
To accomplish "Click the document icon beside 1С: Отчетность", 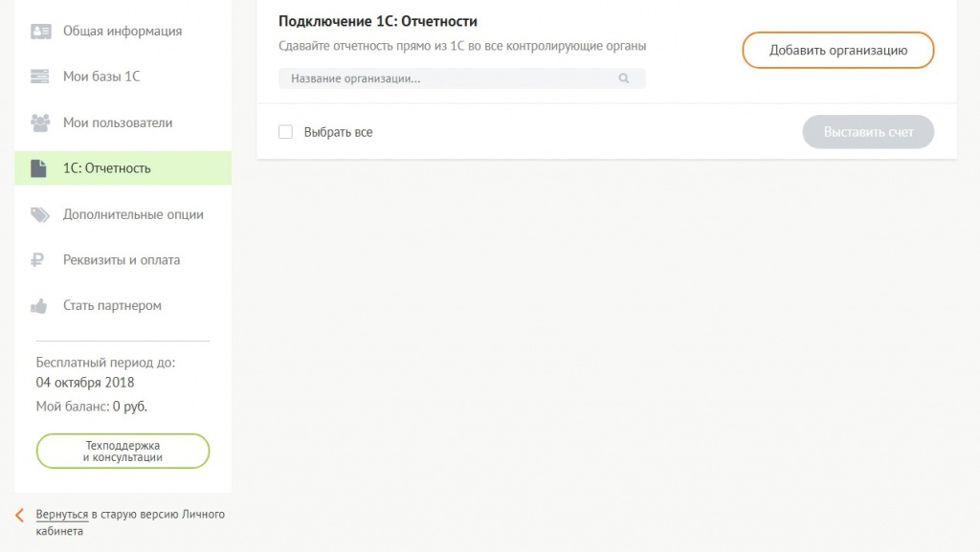I will [x=38, y=168].
